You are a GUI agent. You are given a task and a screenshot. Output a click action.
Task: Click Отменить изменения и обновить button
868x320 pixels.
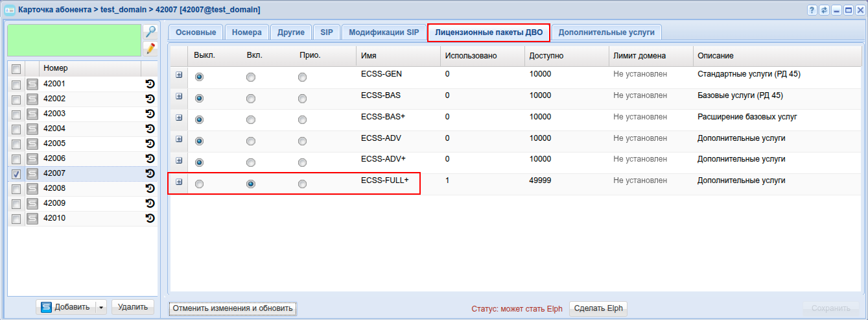(x=233, y=308)
